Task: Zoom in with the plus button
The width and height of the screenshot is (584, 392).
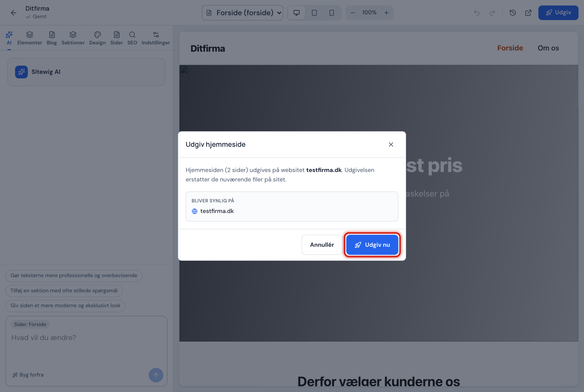Action: [x=386, y=13]
